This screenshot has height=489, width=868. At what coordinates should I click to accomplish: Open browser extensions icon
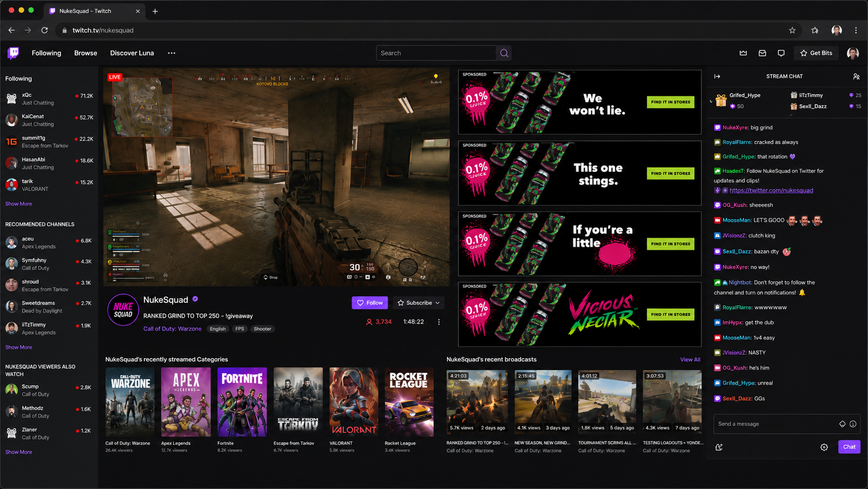(815, 30)
